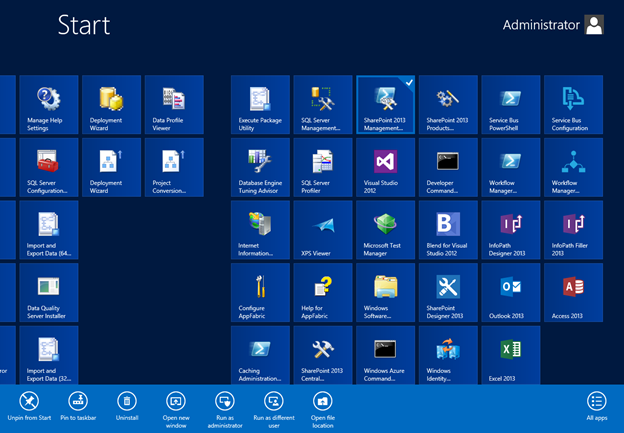Viewport: 624px width, 433px height.
Task: Open Deployment Wizard tile with database cylinder icon
Action: coord(111,105)
